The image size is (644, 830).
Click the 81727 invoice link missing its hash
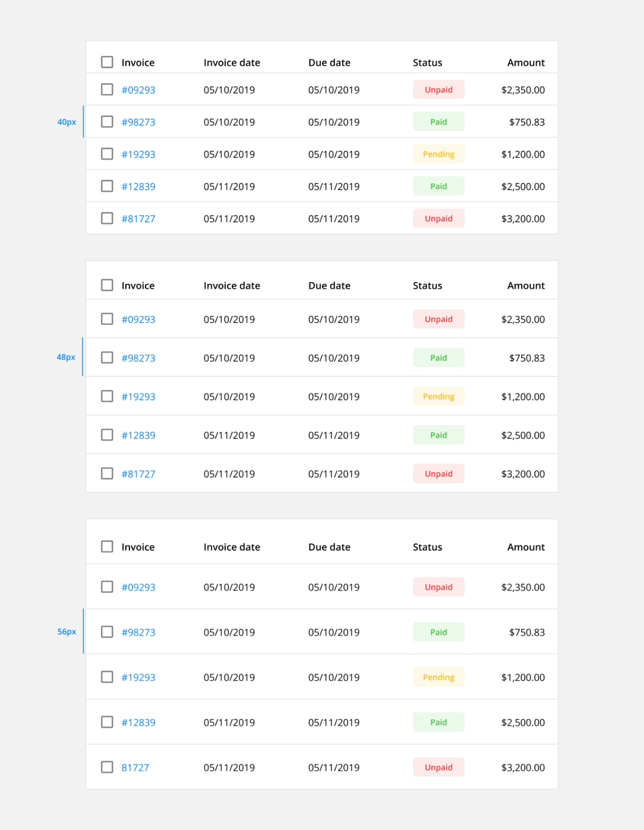(135, 767)
